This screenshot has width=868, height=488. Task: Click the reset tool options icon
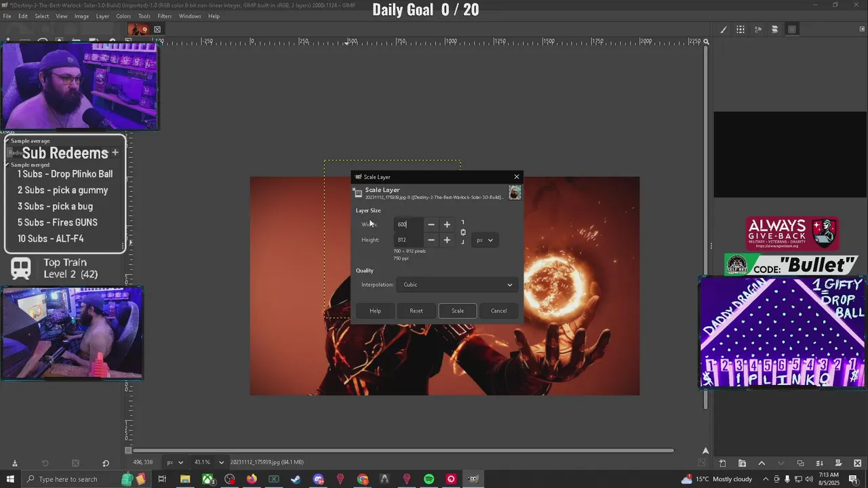(x=106, y=464)
